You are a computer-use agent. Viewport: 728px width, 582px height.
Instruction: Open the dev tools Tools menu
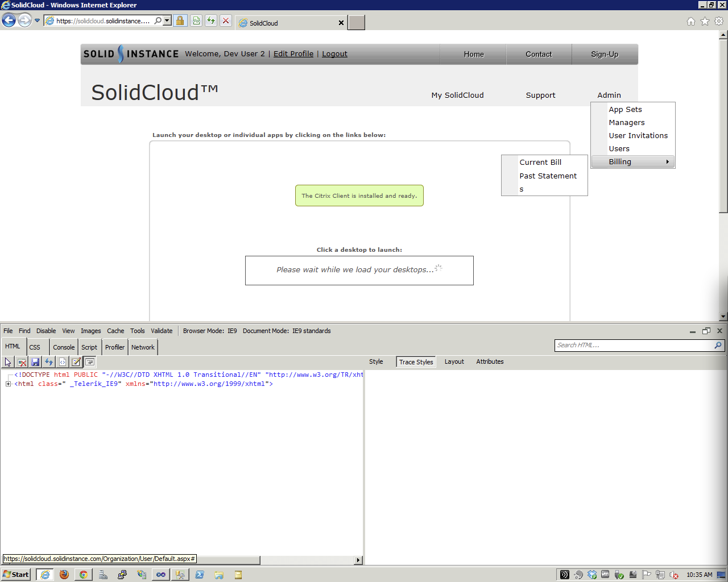point(137,331)
